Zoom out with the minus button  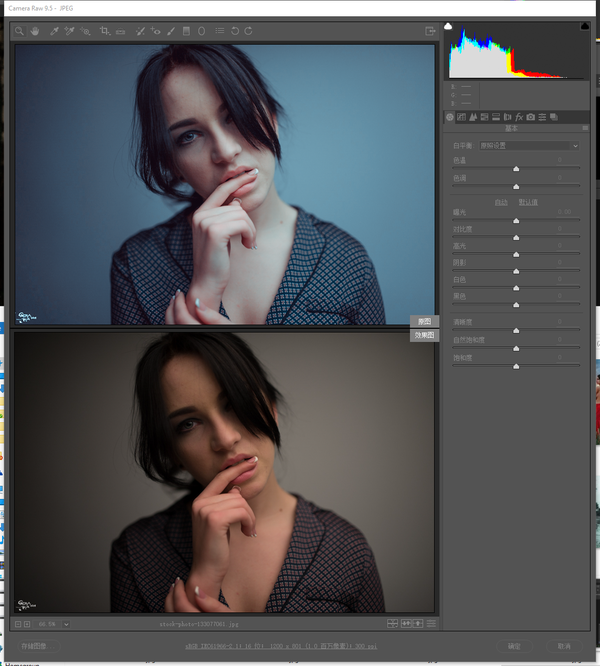click(18, 624)
